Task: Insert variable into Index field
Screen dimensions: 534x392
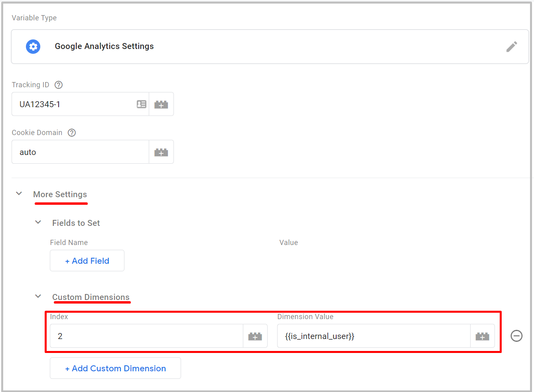Action: [255, 336]
